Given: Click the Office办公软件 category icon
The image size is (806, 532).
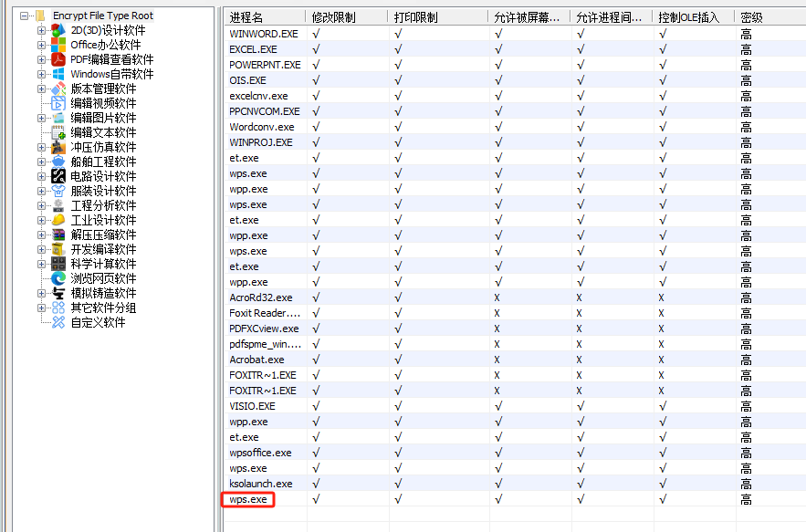Looking at the screenshot, I should [x=58, y=45].
